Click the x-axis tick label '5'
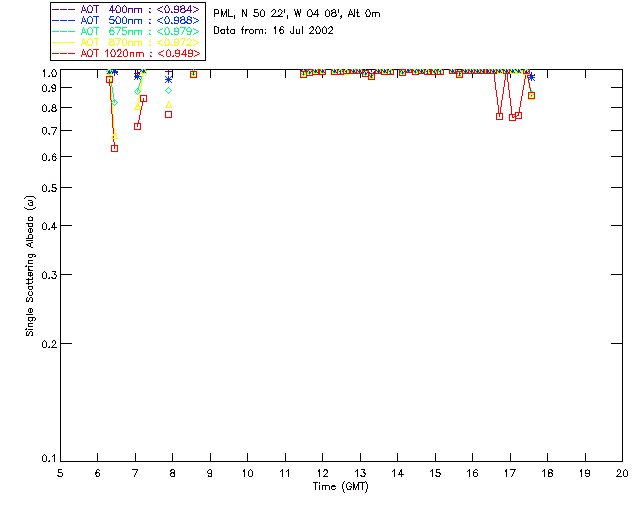The width and height of the screenshot is (640, 512). (60, 473)
